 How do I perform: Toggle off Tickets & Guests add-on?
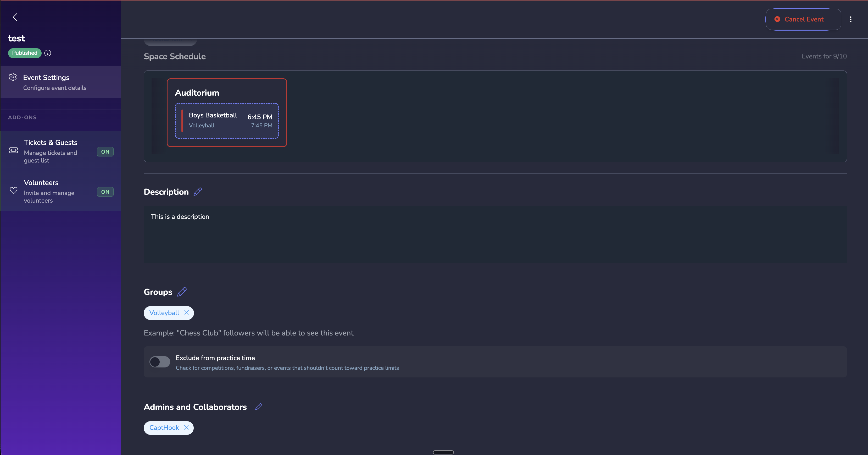[105, 152]
